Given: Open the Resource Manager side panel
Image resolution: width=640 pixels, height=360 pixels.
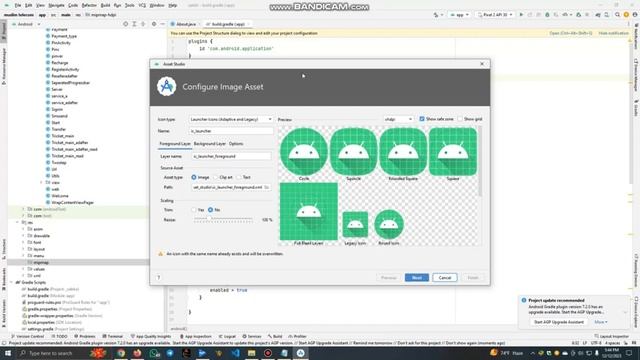Looking at the screenshot, I should pyautogui.click(x=4, y=66).
